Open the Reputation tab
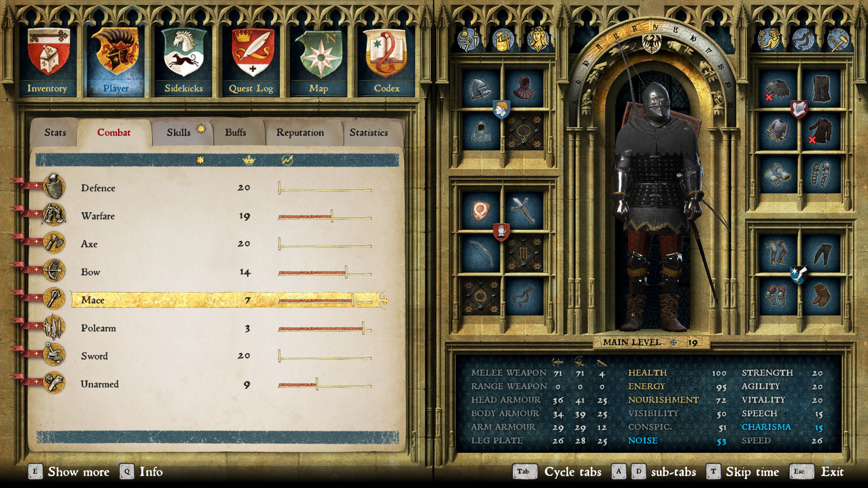 300,132
